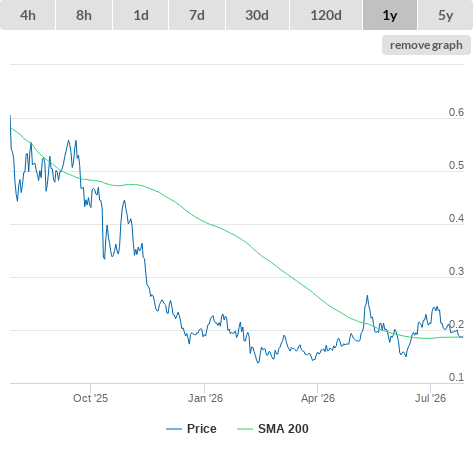Select the 4h time range tab

click(28, 15)
